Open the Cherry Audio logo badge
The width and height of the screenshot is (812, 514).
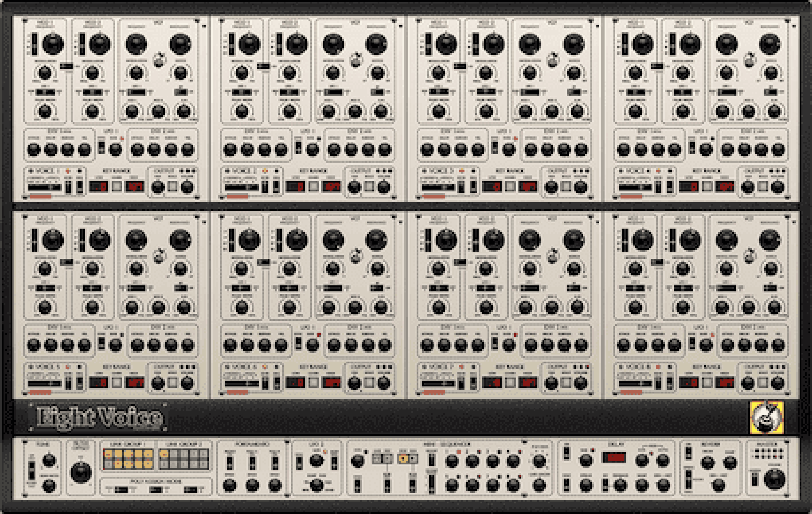[x=766, y=417]
